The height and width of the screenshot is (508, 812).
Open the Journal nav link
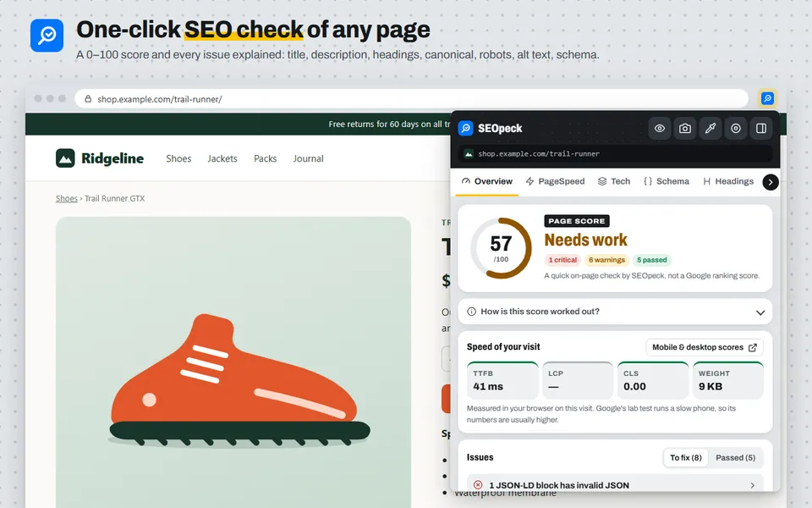click(x=308, y=158)
